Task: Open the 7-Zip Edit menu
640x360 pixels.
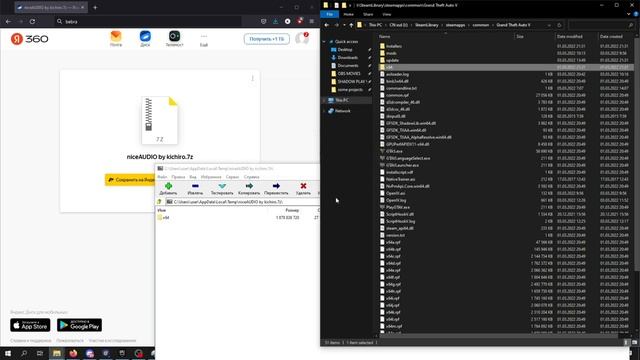Action: pos(178,177)
